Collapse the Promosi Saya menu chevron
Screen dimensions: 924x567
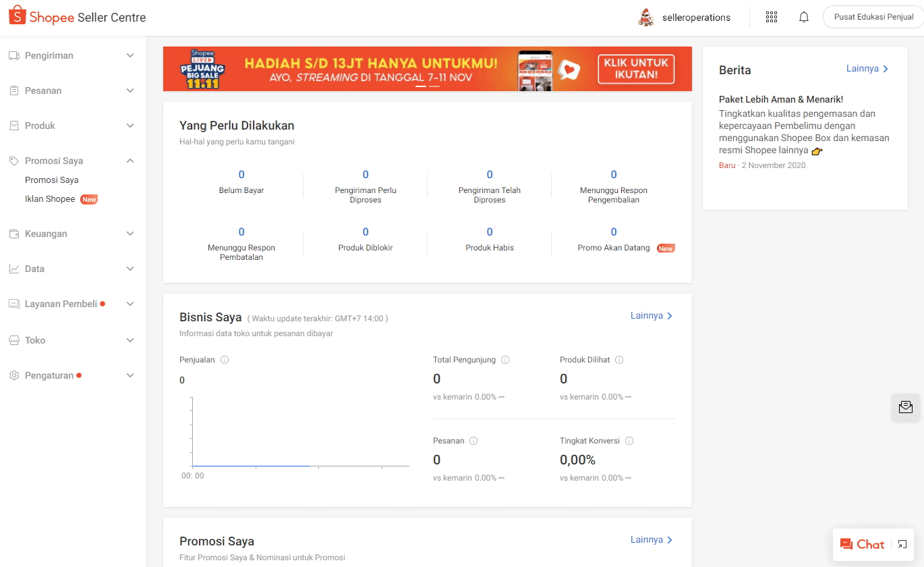pyautogui.click(x=130, y=161)
